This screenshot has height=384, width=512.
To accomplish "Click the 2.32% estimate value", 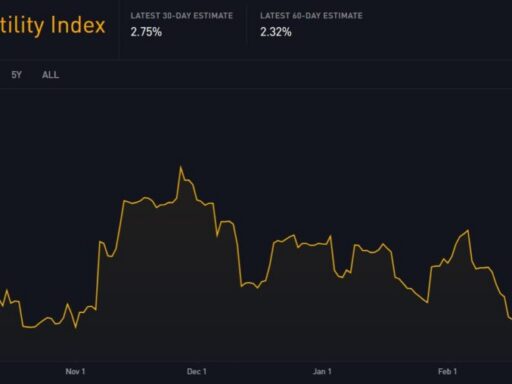I will pos(276,32).
